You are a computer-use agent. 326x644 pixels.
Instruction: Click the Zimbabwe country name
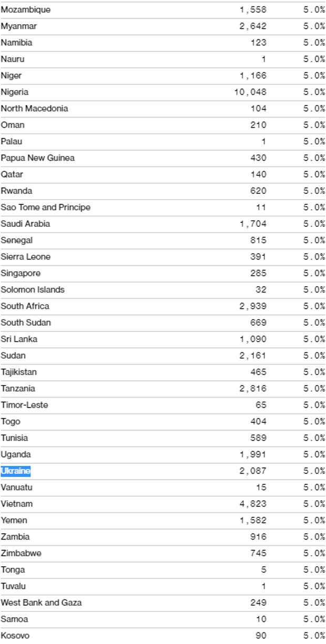pos(21,553)
